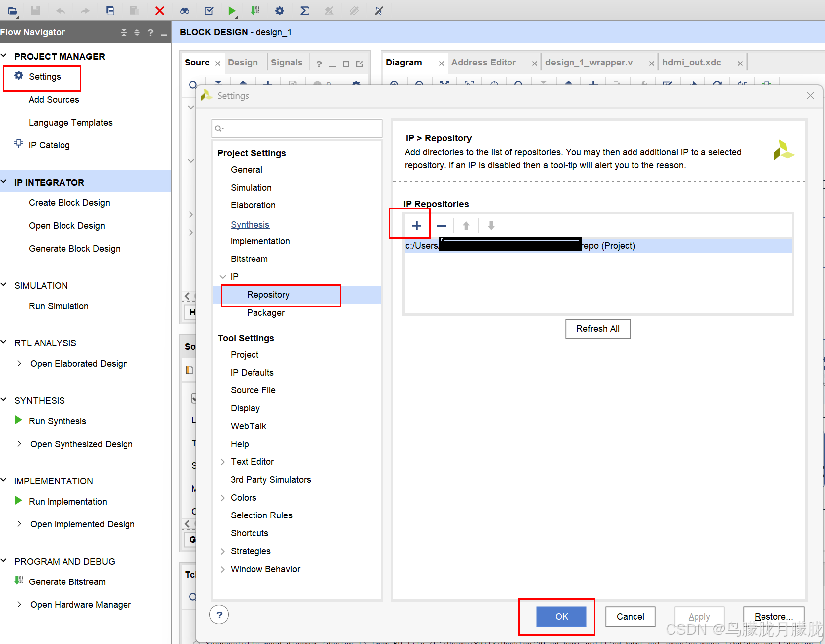This screenshot has width=825, height=644.
Task: Click Run Synthesis in Flow Navigator
Action: [58, 421]
